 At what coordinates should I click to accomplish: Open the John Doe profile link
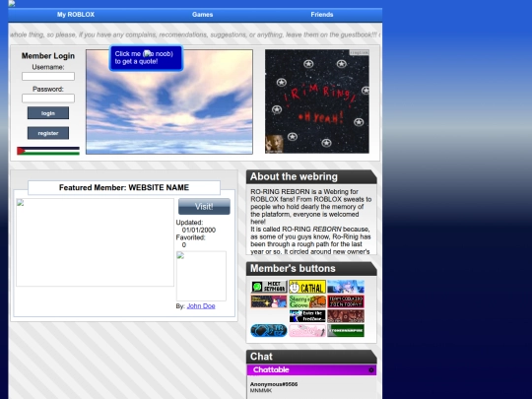point(201,305)
